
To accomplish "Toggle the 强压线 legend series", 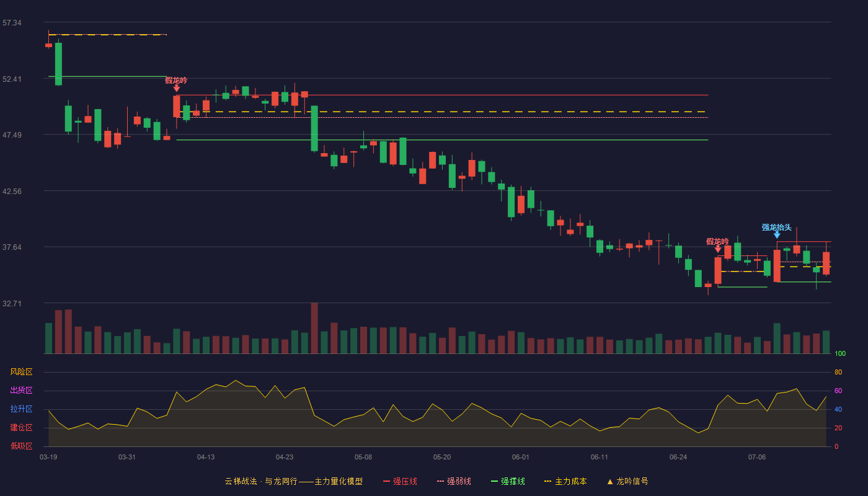I will tap(400, 481).
